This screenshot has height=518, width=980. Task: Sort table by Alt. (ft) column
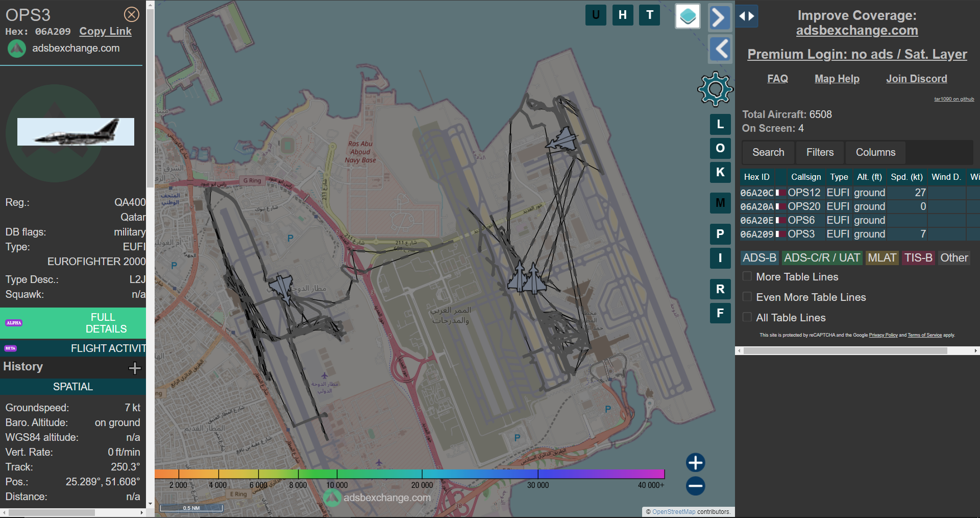pyautogui.click(x=869, y=177)
